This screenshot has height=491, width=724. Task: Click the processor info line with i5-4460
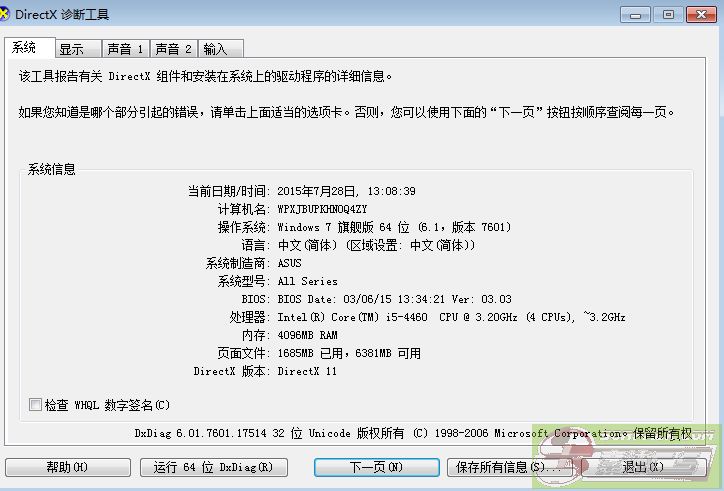coord(450,317)
